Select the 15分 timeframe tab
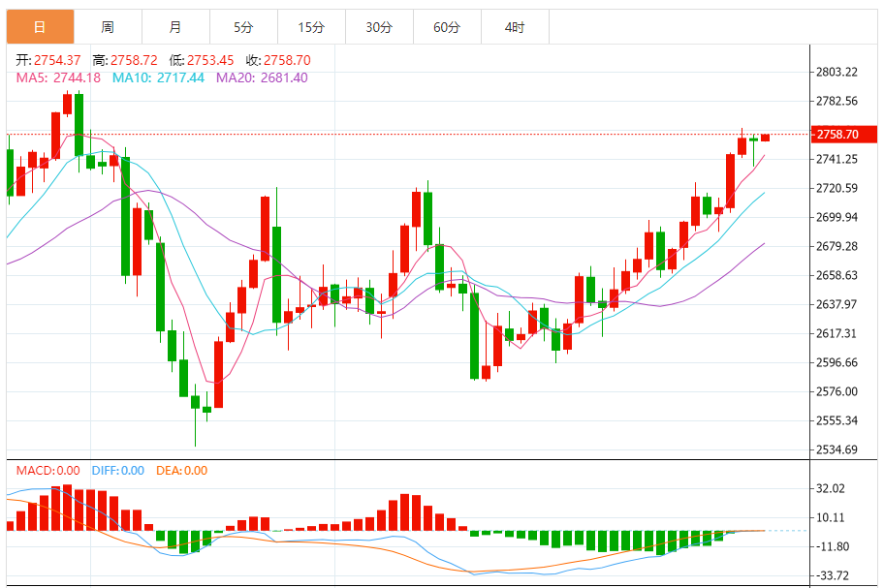 click(x=311, y=26)
